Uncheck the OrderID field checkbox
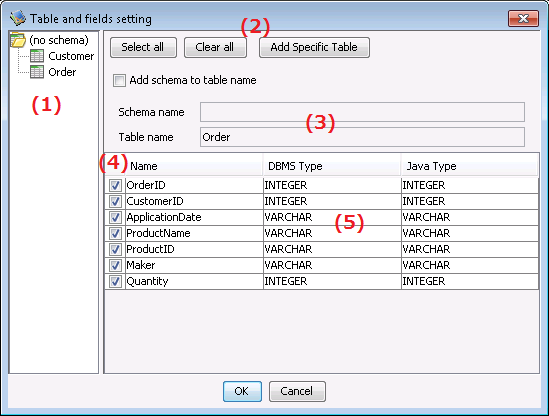Screen dimensions: 549x416 (115, 185)
